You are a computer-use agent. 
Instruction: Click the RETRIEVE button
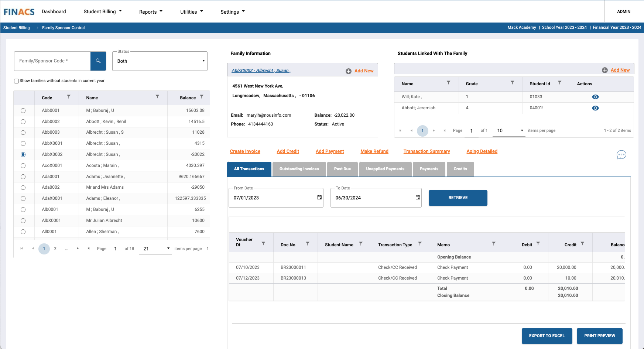click(x=458, y=198)
